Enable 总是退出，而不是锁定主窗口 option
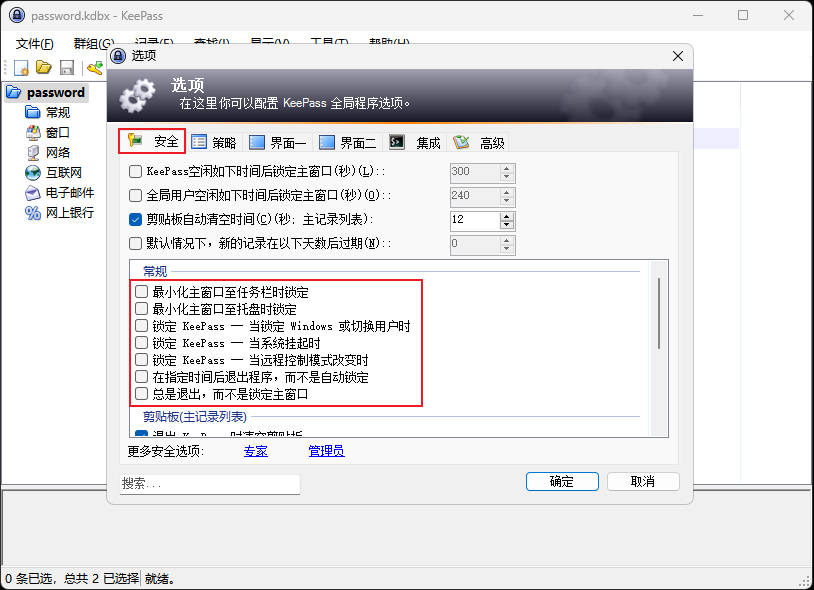This screenshot has height=590, width=814. [142, 394]
